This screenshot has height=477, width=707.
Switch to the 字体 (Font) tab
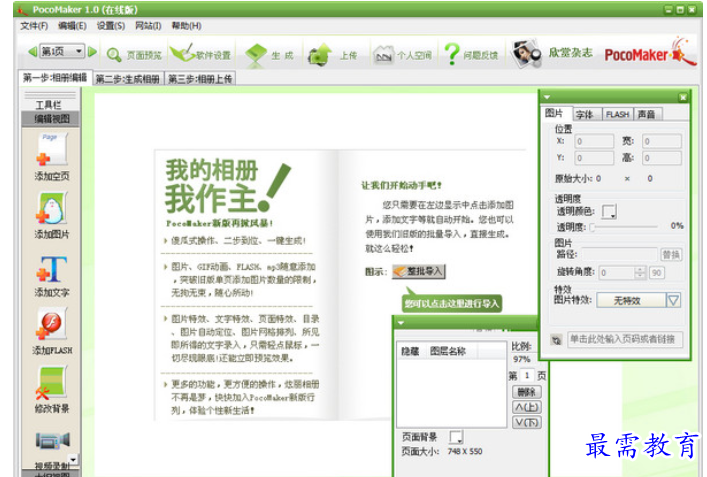(584, 115)
